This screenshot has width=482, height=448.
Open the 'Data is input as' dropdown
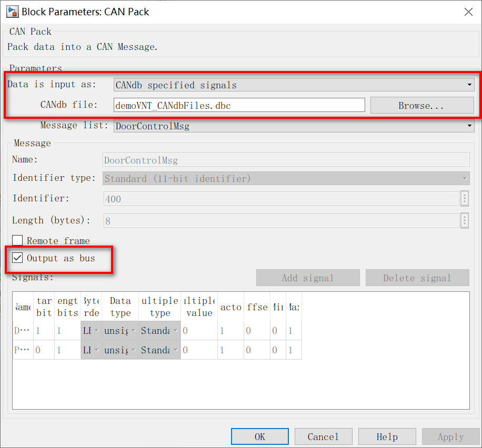[468, 84]
